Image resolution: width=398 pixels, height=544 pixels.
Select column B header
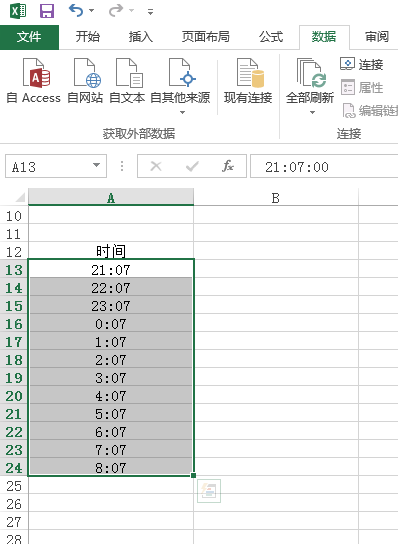pyautogui.click(x=276, y=198)
